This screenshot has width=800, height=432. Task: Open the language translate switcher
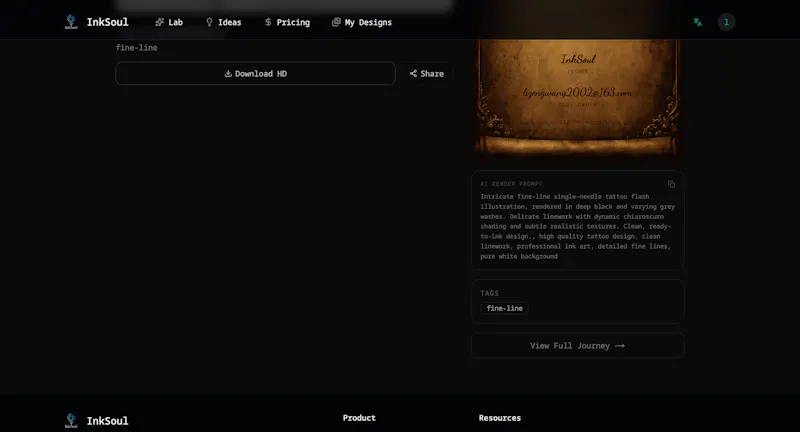(697, 22)
